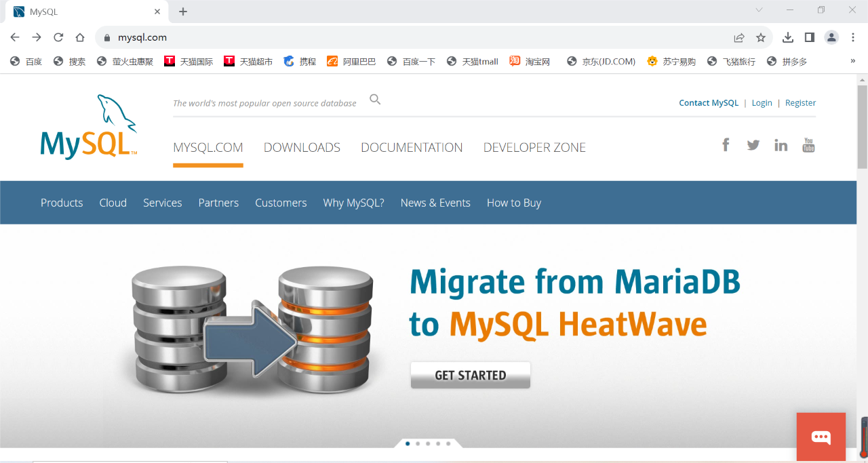The image size is (868, 463).
Task: Show the second carousel slide dot
Action: 418,443
